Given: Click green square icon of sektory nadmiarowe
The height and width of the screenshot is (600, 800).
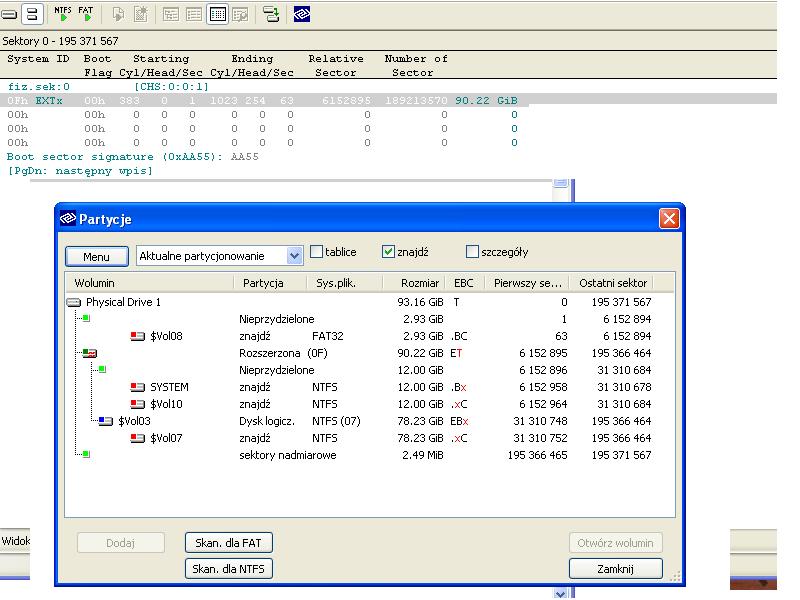Looking at the screenshot, I should [x=86, y=454].
